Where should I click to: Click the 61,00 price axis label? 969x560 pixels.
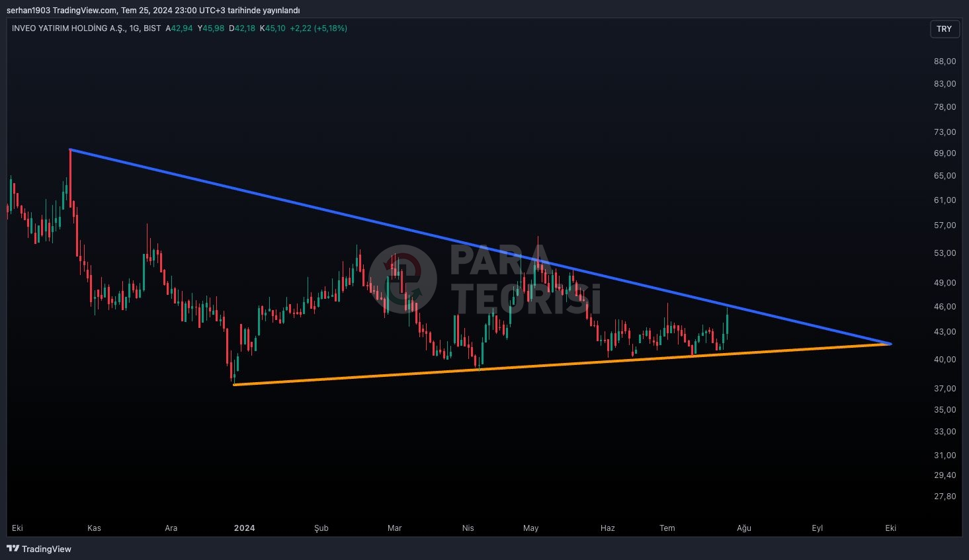pyautogui.click(x=945, y=200)
